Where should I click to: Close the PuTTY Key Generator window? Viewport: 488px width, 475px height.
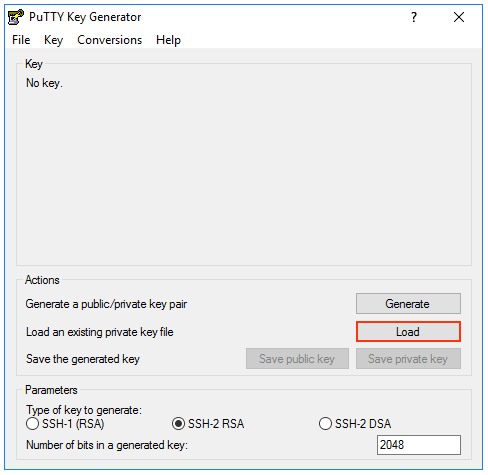(459, 17)
